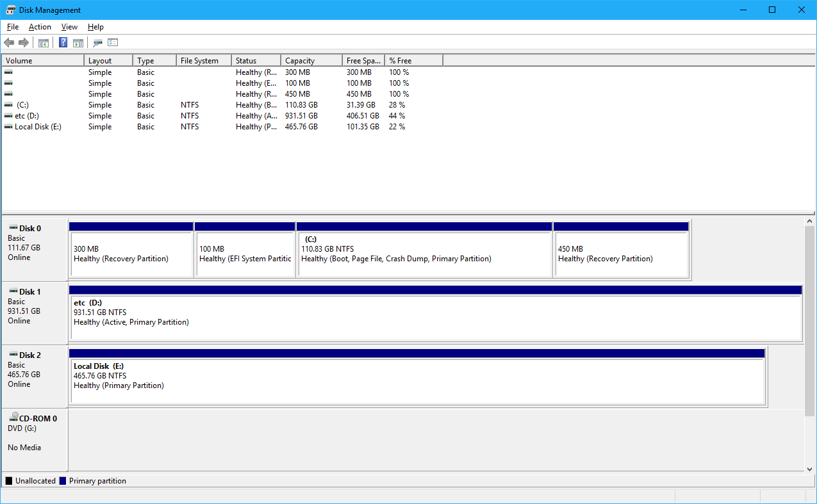
Task: Click the 101.35 GB free space cell
Action: 363,127
